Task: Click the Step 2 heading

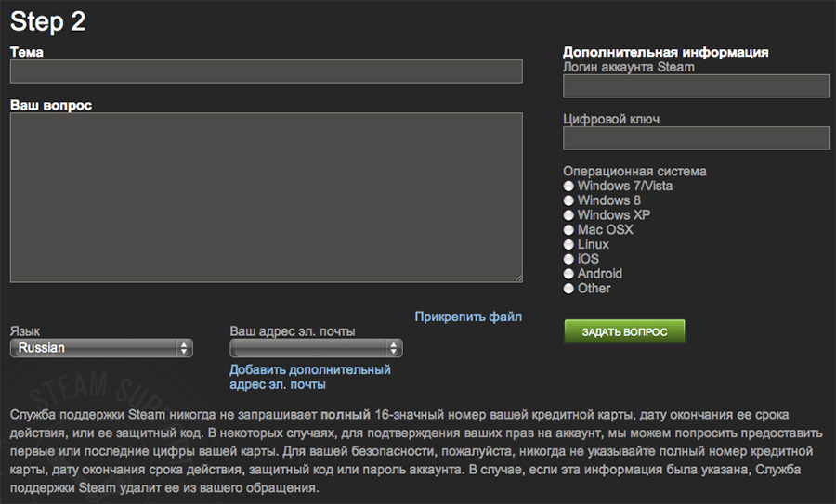Action: point(48,22)
